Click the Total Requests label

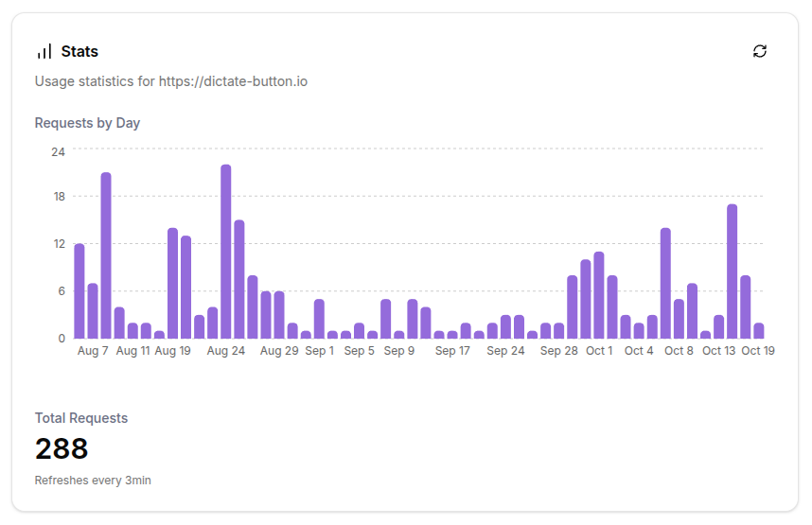click(81, 418)
